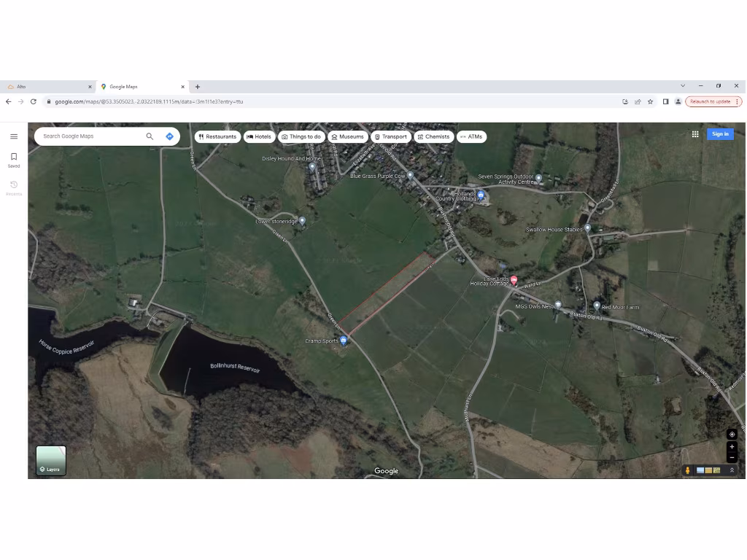Click the magnifying glass search icon
747x560 pixels.
150,136
